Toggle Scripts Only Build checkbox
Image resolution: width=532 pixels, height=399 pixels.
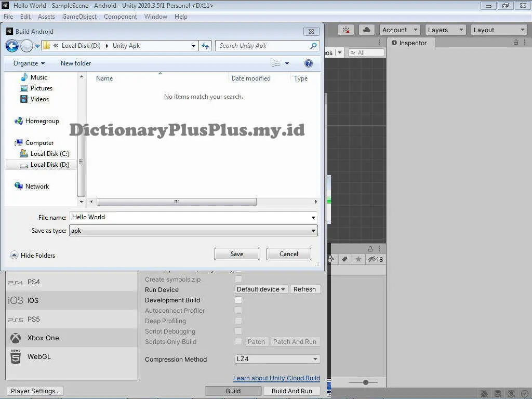pos(238,342)
